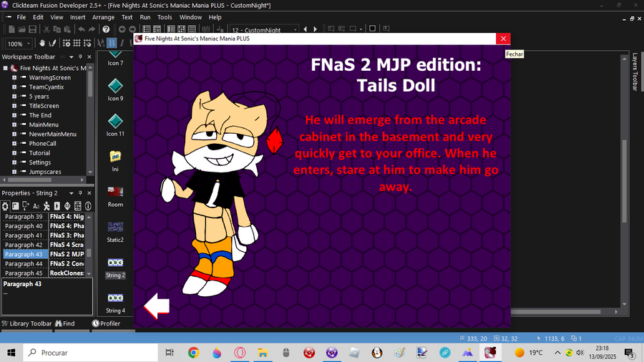
Task: Open Google Chrome from the taskbar
Action: (x=193, y=353)
